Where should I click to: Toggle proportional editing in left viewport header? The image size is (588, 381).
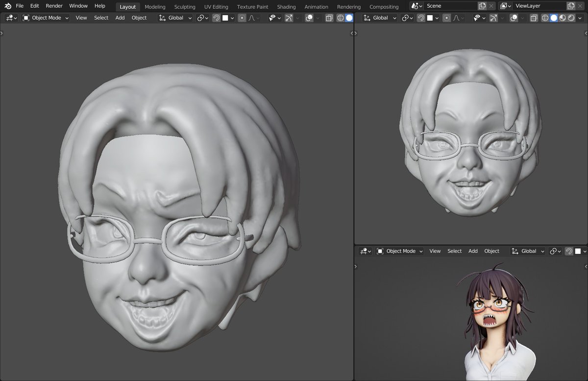click(x=242, y=18)
